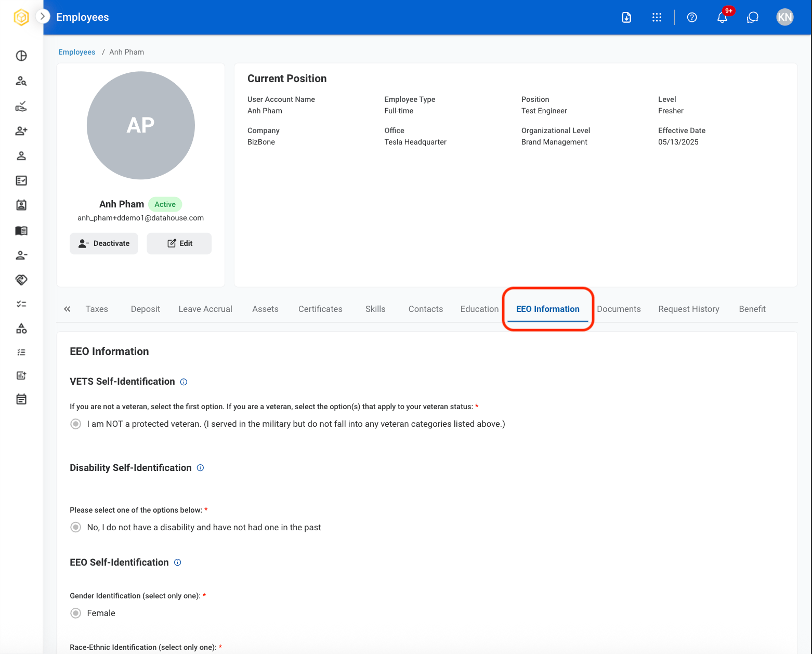
Task: Open the shapes sidebar icon
Action: (x=21, y=329)
